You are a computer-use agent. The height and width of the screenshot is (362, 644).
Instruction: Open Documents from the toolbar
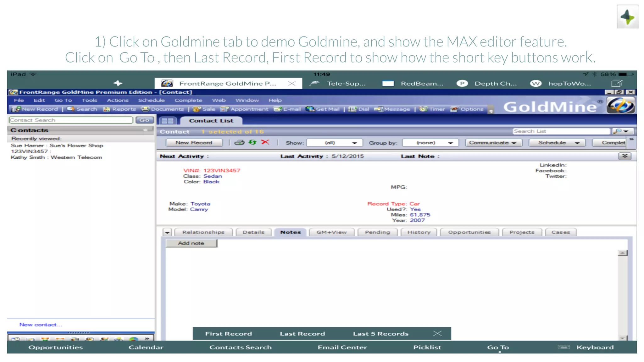(x=163, y=109)
